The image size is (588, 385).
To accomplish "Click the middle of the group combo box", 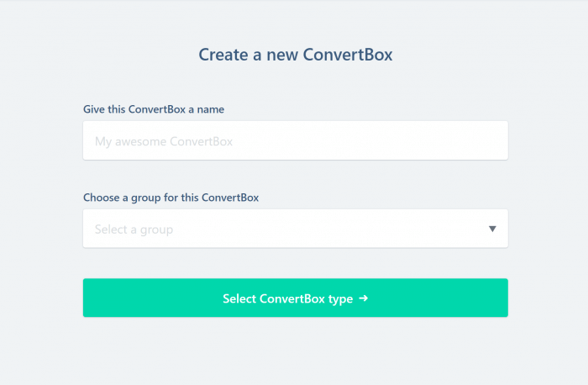I will pos(296,229).
